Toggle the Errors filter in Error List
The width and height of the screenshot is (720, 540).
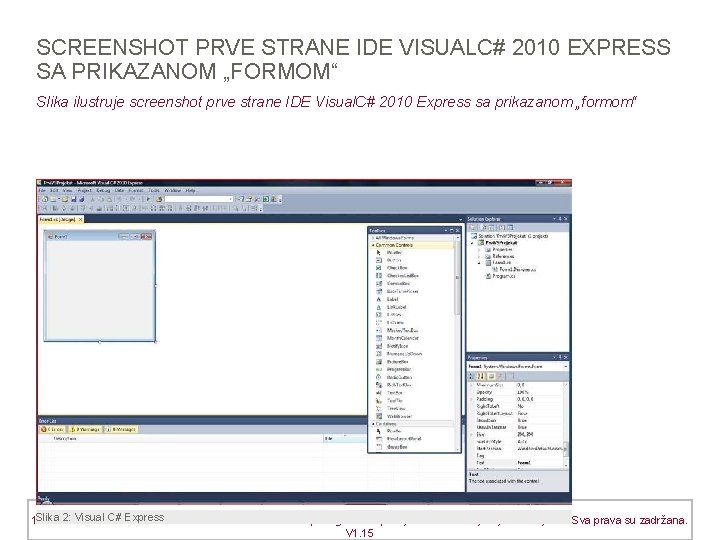tap(53, 429)
